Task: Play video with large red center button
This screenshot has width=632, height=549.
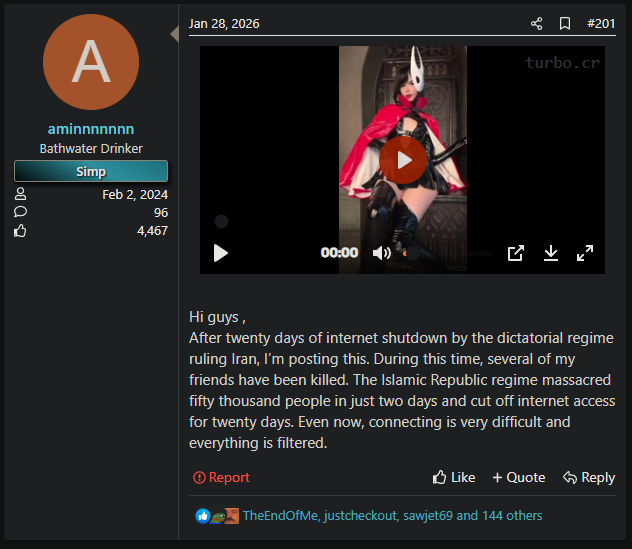Action: (403, 160)
